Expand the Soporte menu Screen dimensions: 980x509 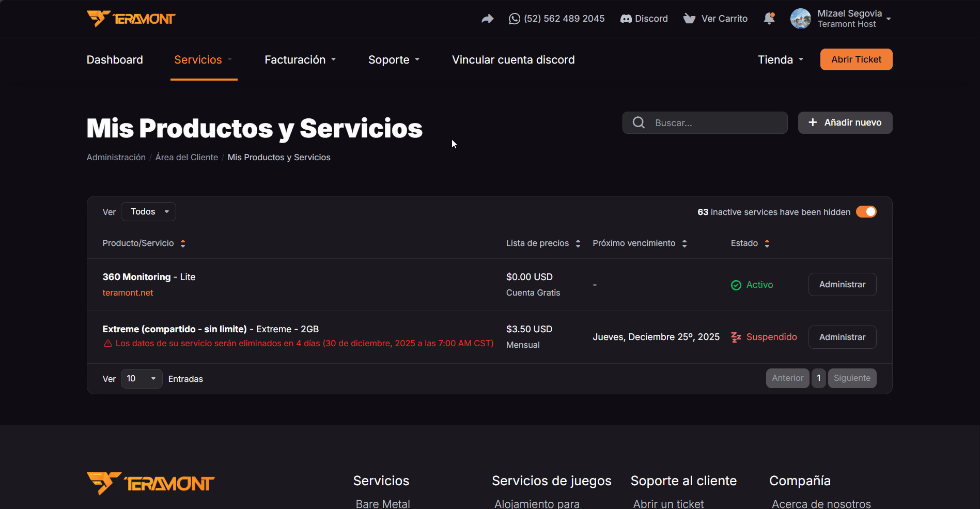pyautogui.click(x=394, y=60)
